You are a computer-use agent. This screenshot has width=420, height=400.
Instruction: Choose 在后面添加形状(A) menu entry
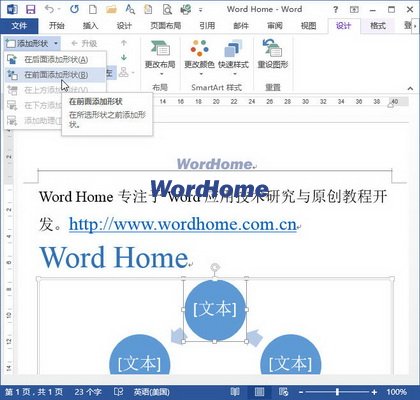[x=55, y=60]
